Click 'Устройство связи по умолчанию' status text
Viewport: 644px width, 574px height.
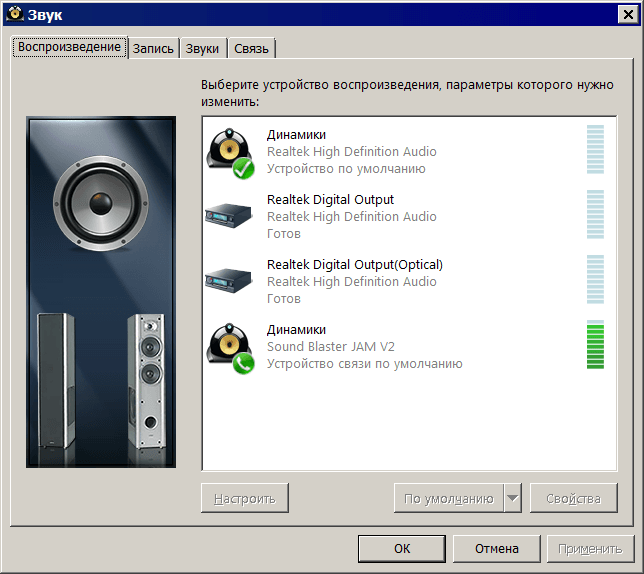point(365,364)
